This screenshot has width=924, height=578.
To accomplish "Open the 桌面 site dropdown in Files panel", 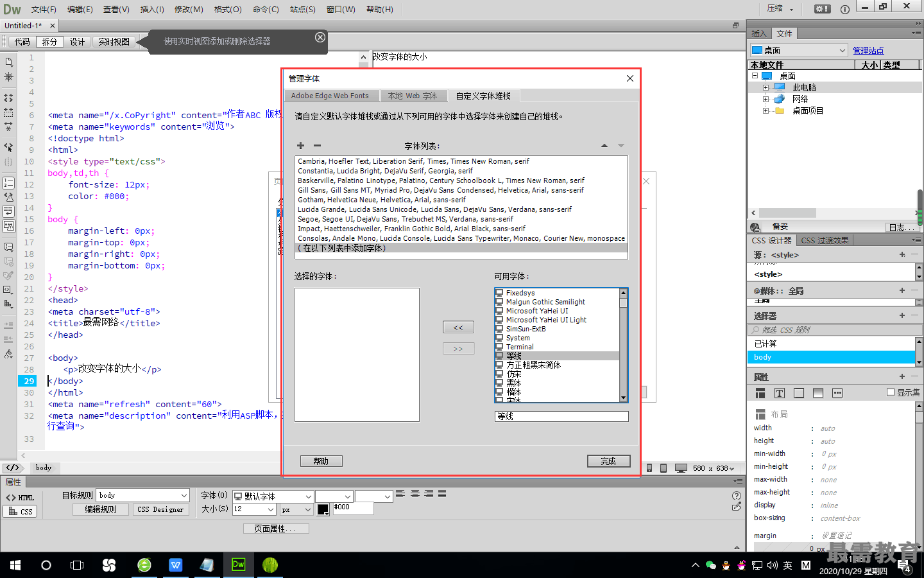I will click(x=800, y=50).
